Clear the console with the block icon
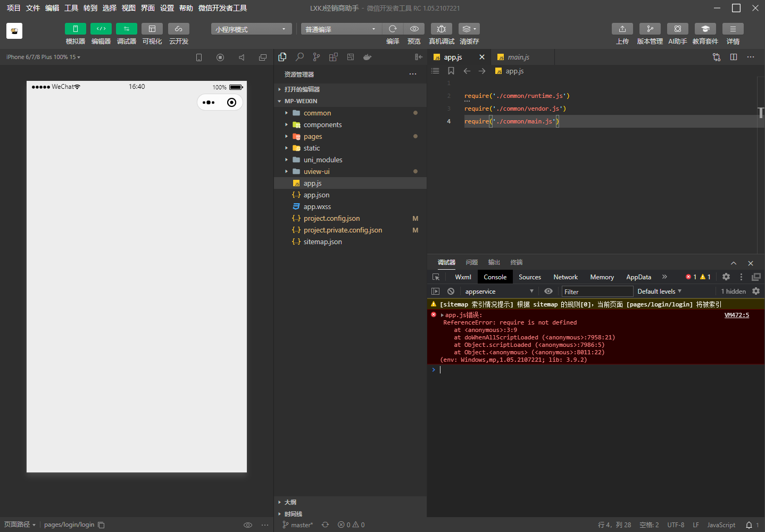Viewport: 765px width, 532px height. (x=451, y=292)
